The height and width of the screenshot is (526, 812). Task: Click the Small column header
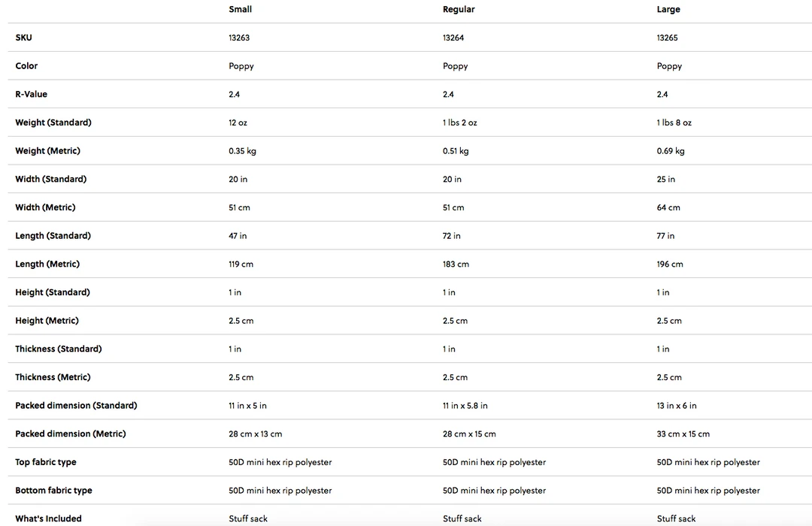click(x=240, y=10)
